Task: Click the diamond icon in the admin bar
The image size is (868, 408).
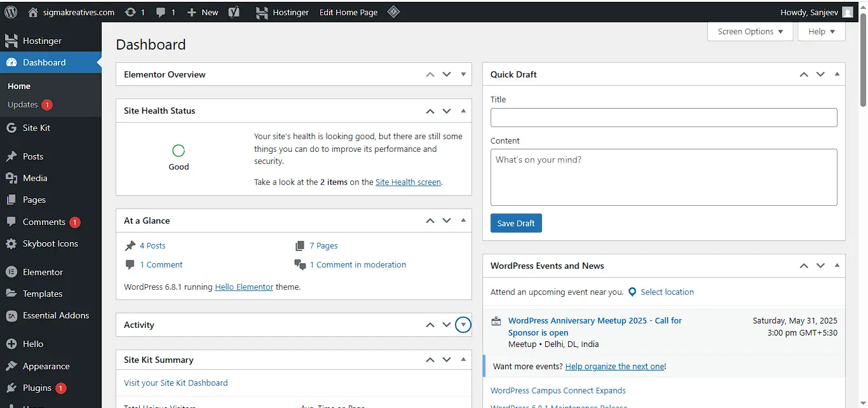Action: [393, 12]
